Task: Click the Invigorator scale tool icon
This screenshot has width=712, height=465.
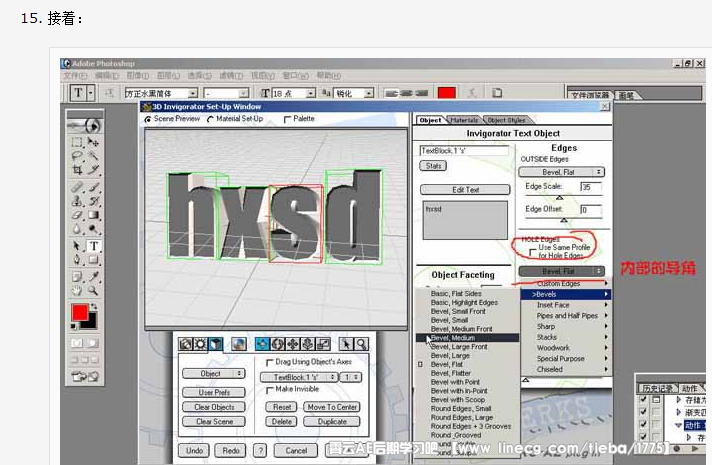Action: [x=323, y=344]
